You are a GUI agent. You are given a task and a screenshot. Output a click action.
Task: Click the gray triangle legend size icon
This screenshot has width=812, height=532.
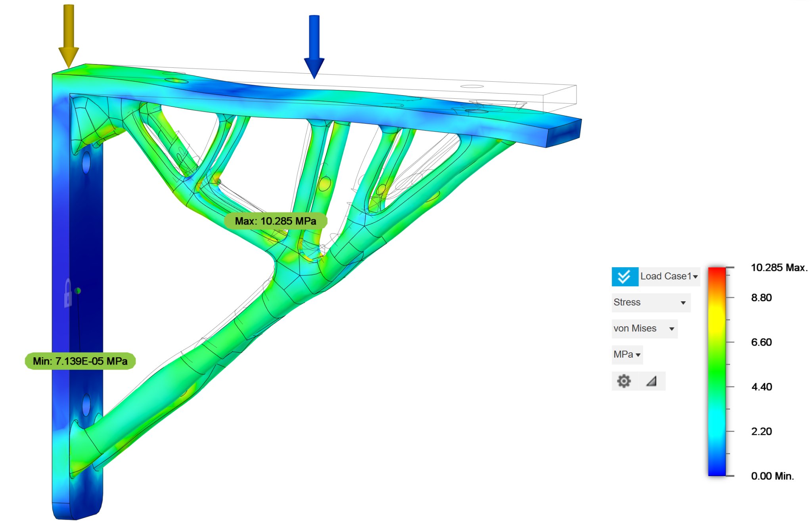point(651,381)
